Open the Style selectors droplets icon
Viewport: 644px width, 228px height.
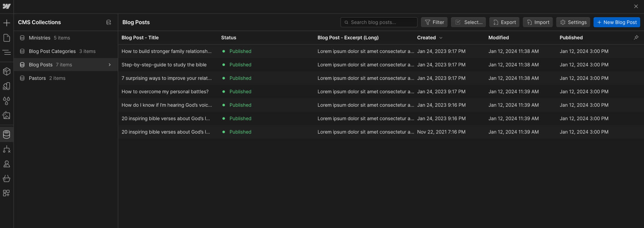click(7, 101)
